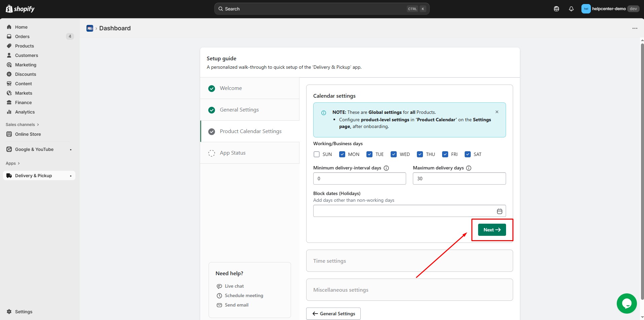Screen dimensions: 644x320
Task: Click info icon beside Minimum delivery-interval days
Action: click(386, 168)
